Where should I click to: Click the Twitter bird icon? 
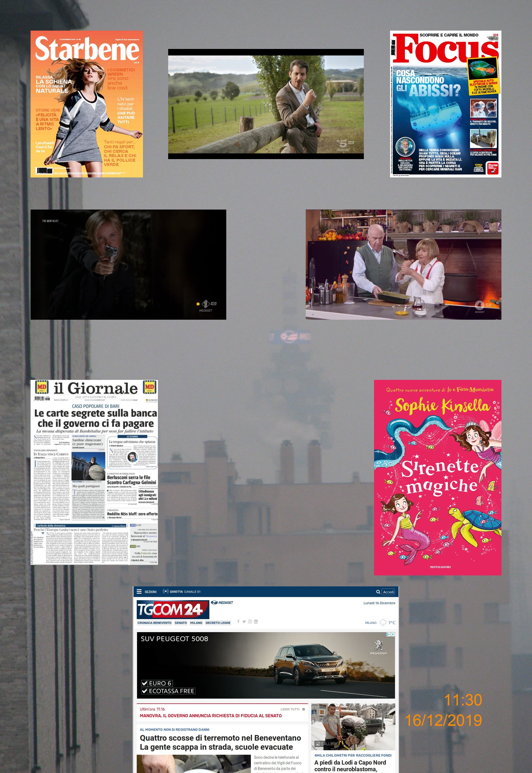click(x=244, y=621)
